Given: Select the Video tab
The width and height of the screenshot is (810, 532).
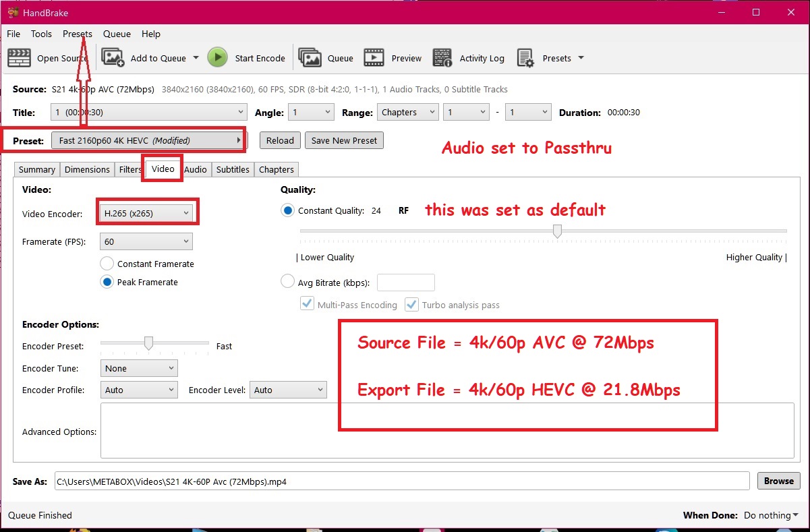Looking at the screenshot, I should pos(163,169).
